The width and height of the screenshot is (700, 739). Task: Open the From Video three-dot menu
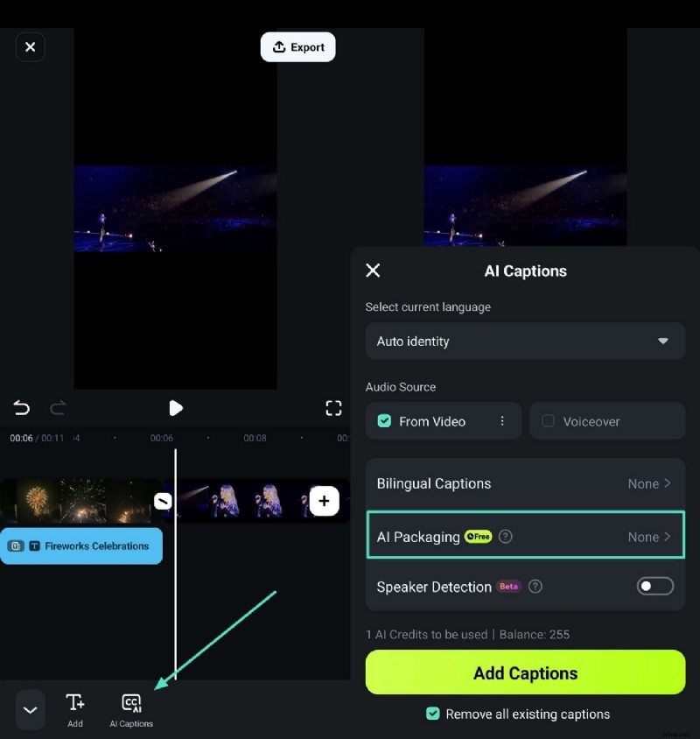(501, 421)
